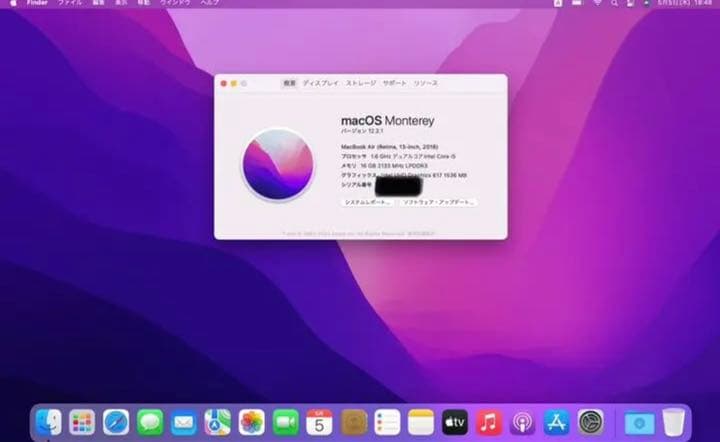This screenshot has width=720, height=442.
Task: Click the Spotlight search icon in menu bar
Action: pyautogui.click(x=614, y=3)
